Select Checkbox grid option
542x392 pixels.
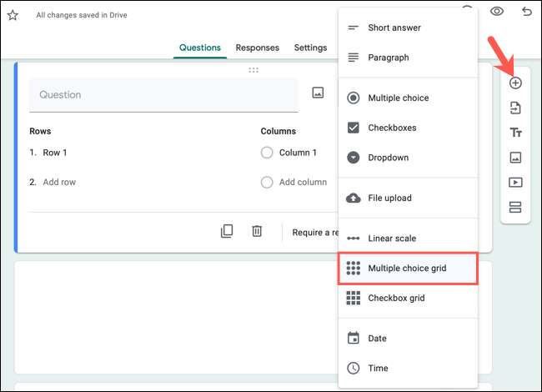click(409, 298)
